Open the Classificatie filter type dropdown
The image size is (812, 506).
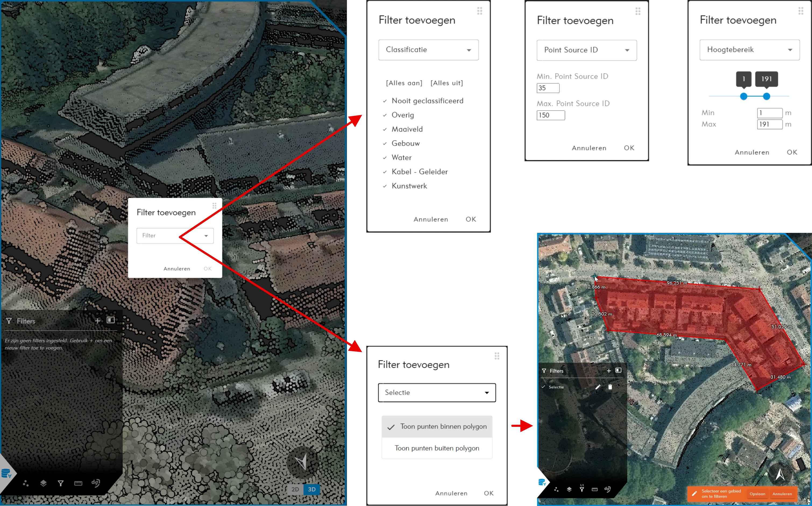[428, 50]
